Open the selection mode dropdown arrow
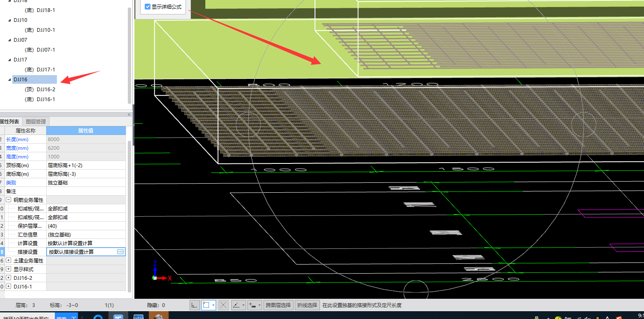The image size is (644, 319). (x=214, y=305)
